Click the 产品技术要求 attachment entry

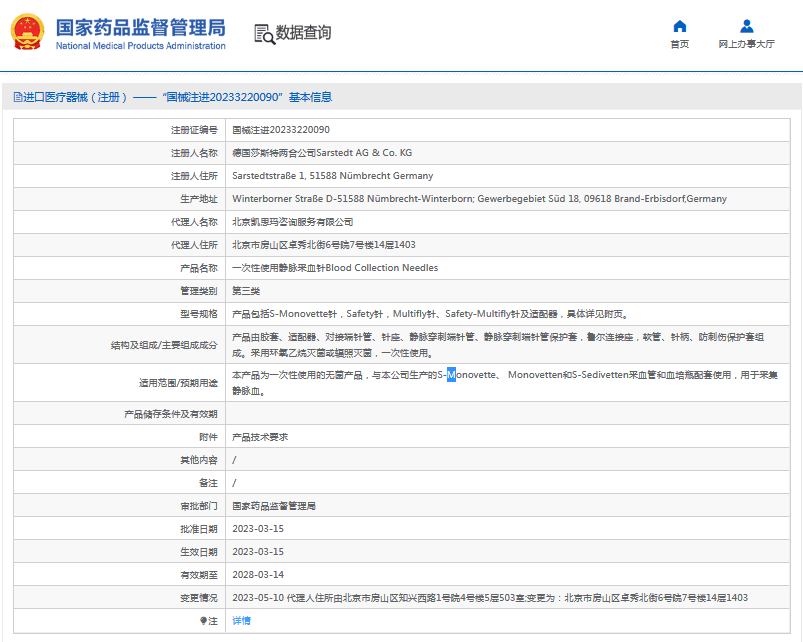coord(260,436)
